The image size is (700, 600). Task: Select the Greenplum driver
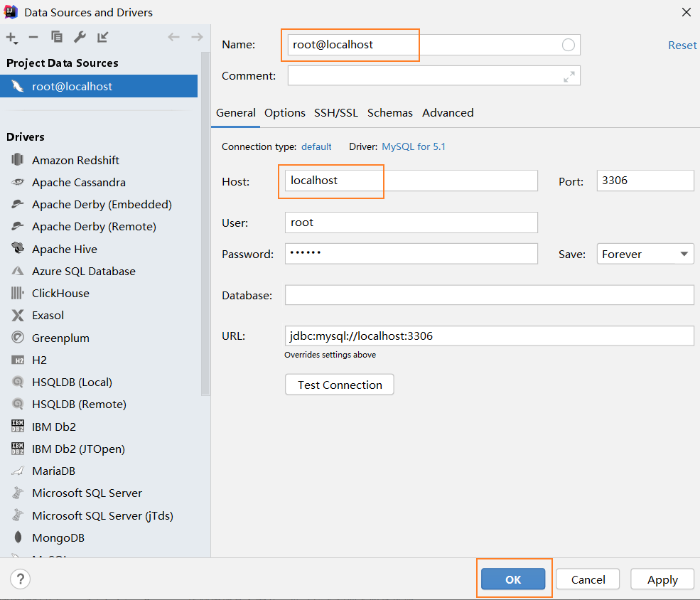point(60,338)
